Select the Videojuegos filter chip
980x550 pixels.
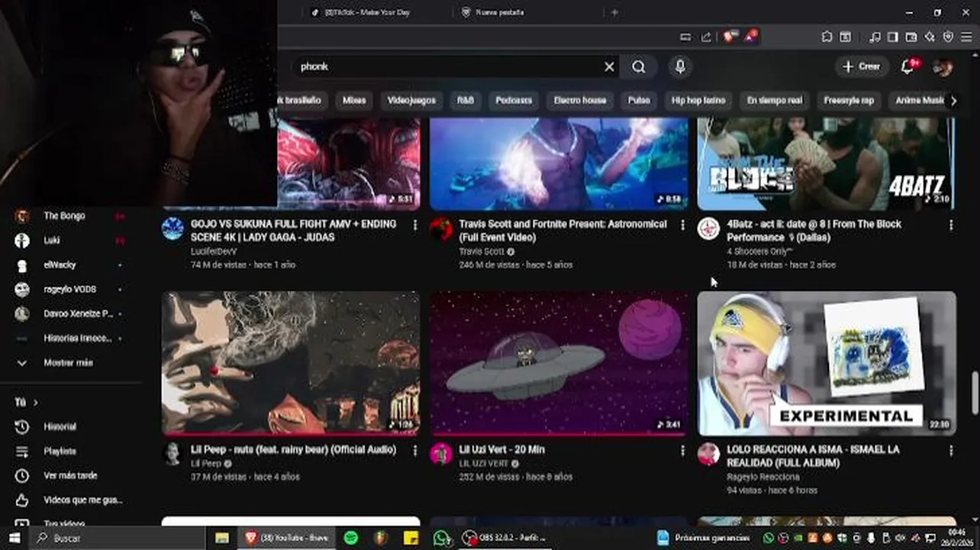pyautogui.click(x=411, y=100)
